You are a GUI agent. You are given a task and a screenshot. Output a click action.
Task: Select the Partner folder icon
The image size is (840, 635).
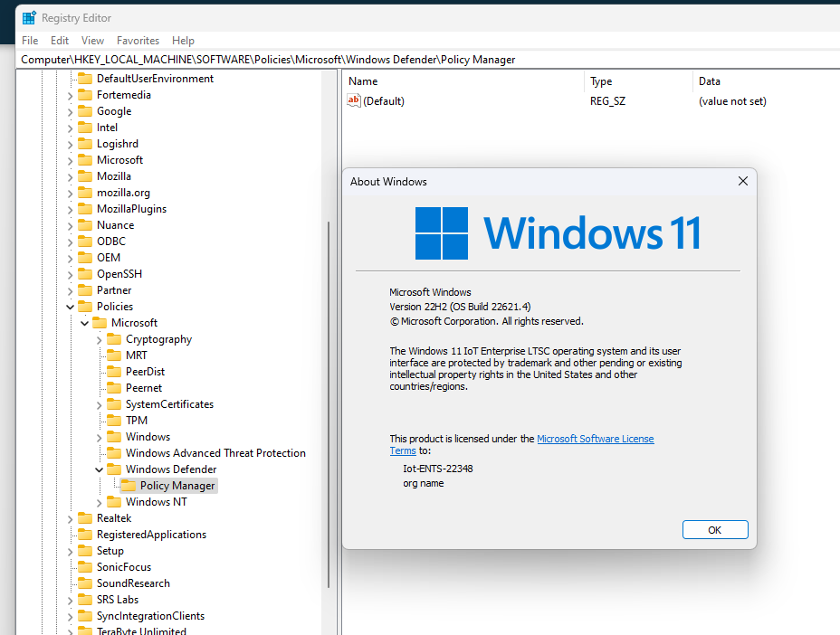point(85,290)
